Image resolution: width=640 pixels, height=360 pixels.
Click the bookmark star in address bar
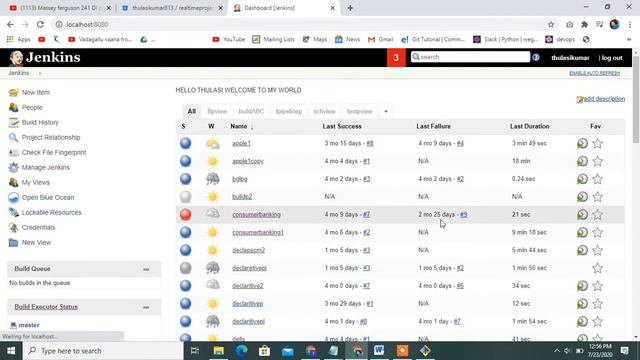click(551, 24)
